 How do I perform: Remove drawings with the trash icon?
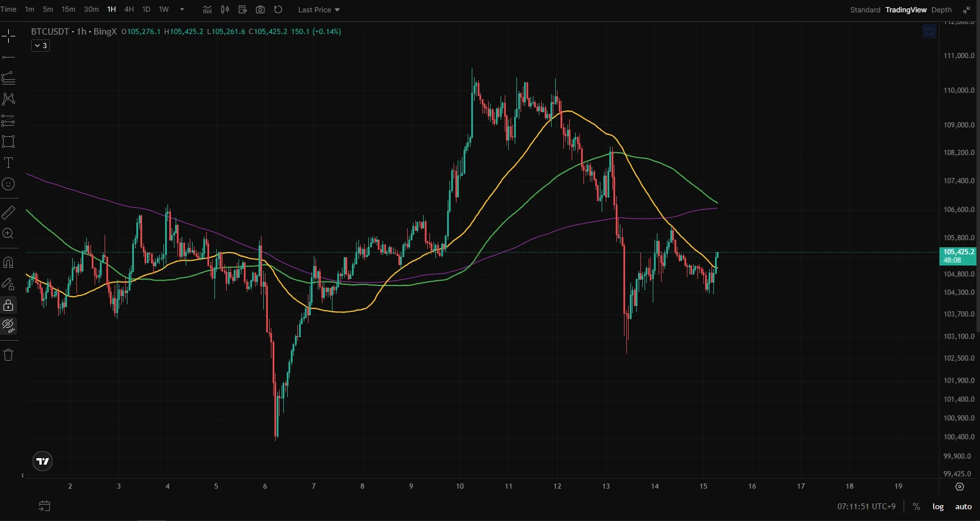click(x=8, y=355)
